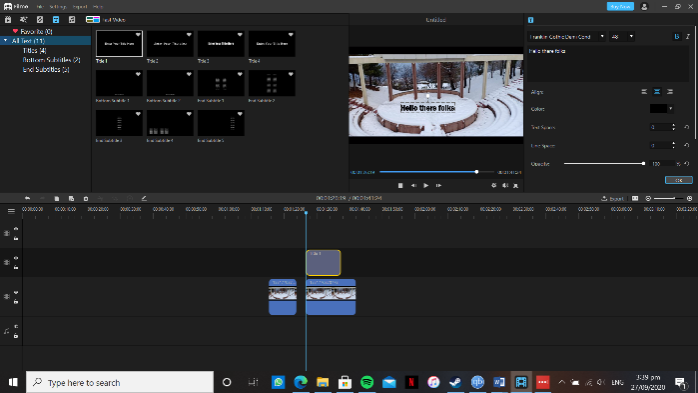Image resolution: width=698 pixels, height=393 pixels.
Task: Open the Help menu
Action: click(98, 7)
